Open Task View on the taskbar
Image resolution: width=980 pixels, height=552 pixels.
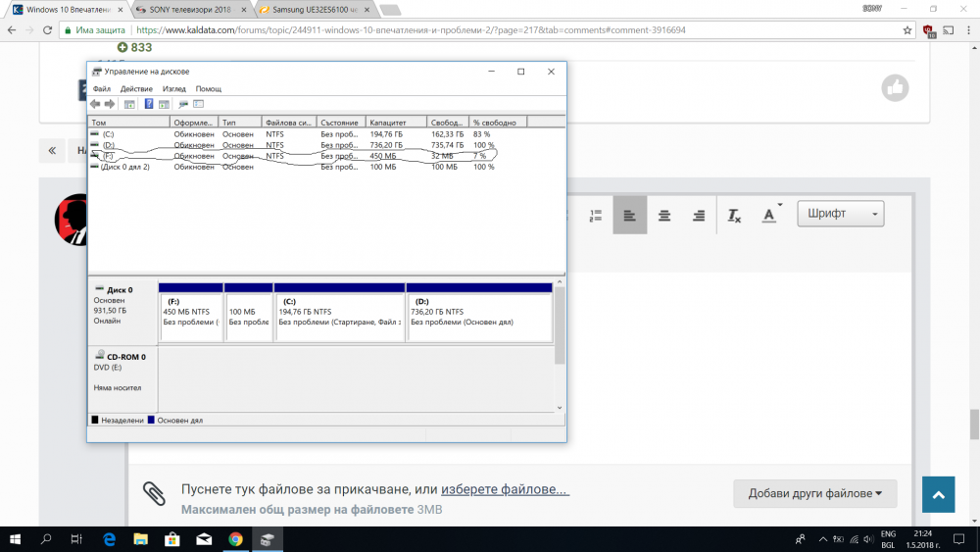coord(76,539)
